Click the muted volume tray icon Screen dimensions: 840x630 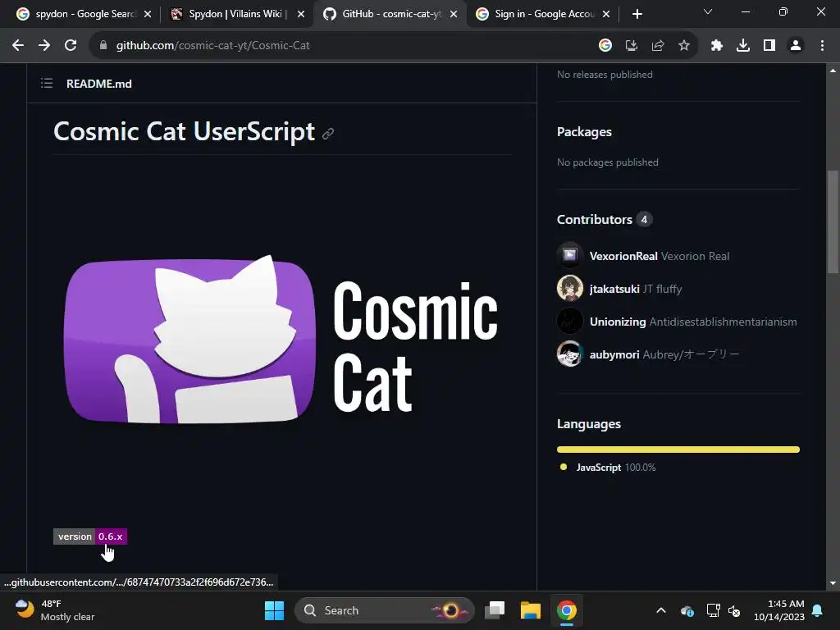(734, 610)
